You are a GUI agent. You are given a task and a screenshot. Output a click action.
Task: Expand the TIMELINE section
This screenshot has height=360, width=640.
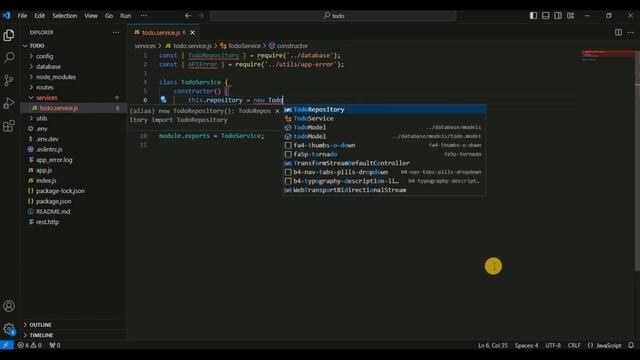point(73,335)
